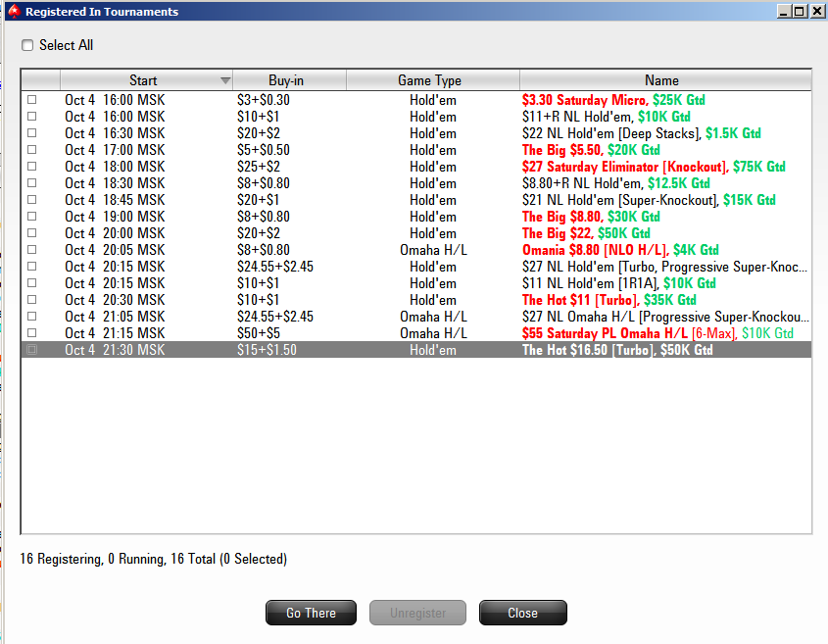
Task: Tick checkbox for $21 NL Hold'em Super-Knockout
Action: 32,200
